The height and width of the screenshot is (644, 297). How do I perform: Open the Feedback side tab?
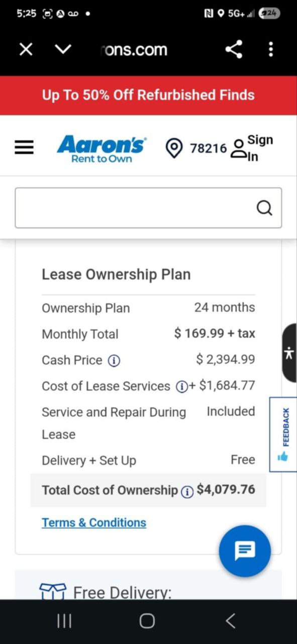(x=283, y=434)
